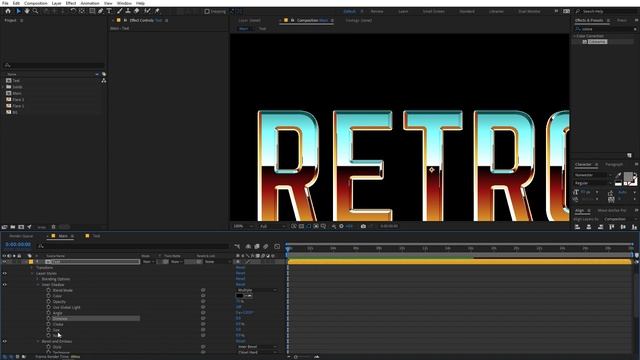The width and height of the screenshot is (640, 360).
Task: Select the Hand tool
Action: point(27,11)
